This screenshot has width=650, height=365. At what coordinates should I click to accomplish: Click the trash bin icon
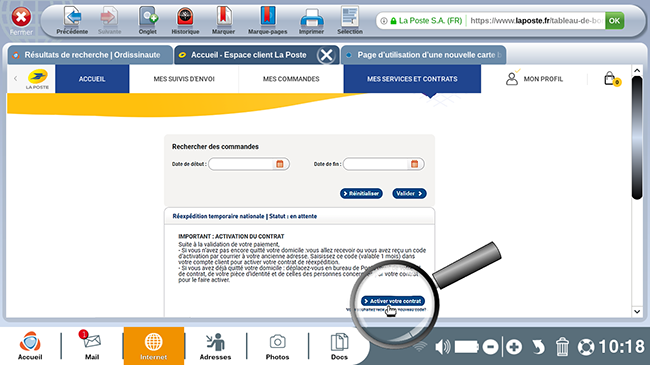tap(562, 347)
